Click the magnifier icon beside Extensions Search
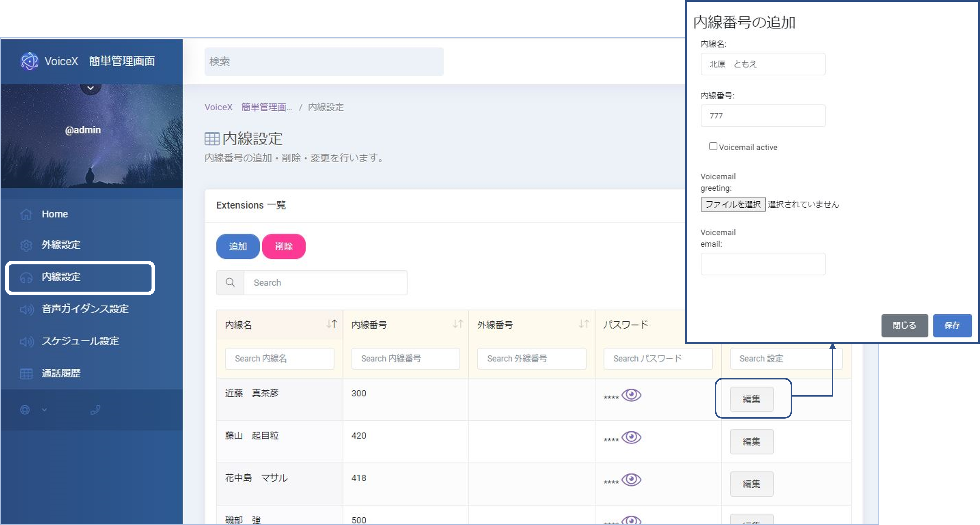980x525 pixels. [230, 282]
